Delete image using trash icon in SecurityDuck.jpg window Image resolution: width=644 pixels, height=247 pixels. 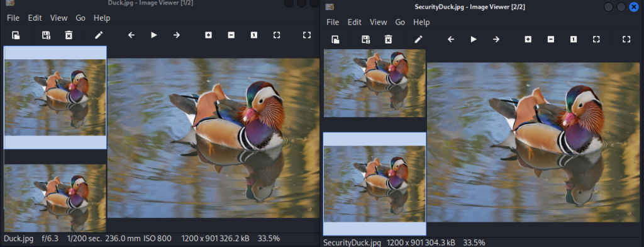pos(388,39)
